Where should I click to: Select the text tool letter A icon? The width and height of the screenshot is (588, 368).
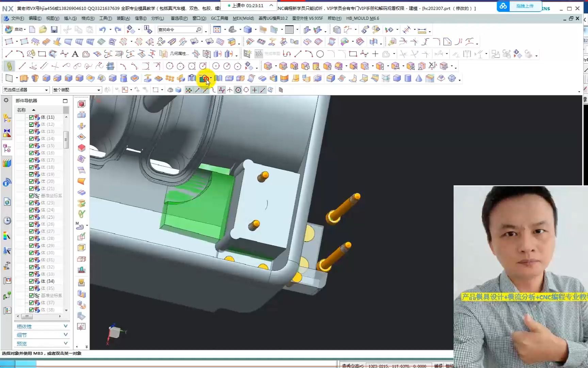(75, 54)
